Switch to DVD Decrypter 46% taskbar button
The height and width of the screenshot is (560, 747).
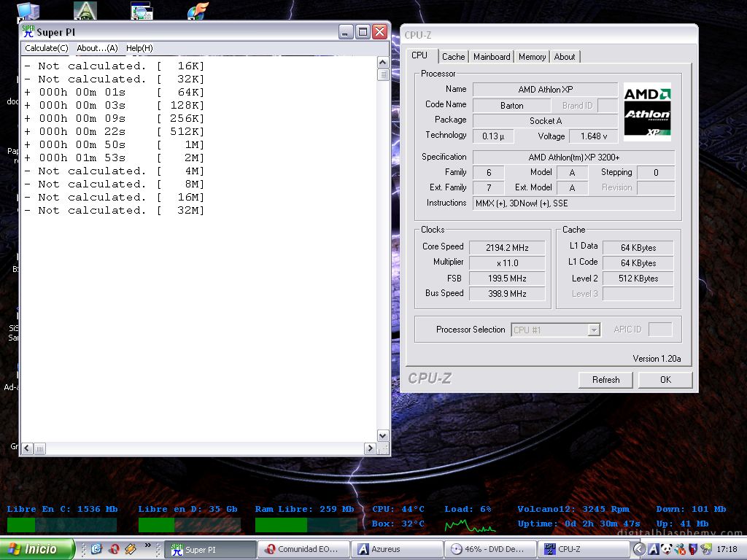tap(490, 550)
